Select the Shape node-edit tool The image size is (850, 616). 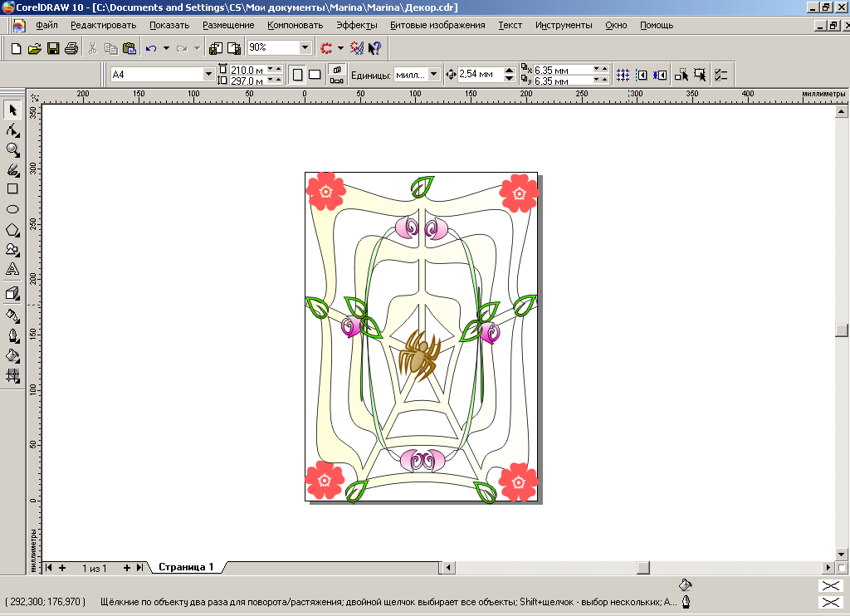point(12,130)
